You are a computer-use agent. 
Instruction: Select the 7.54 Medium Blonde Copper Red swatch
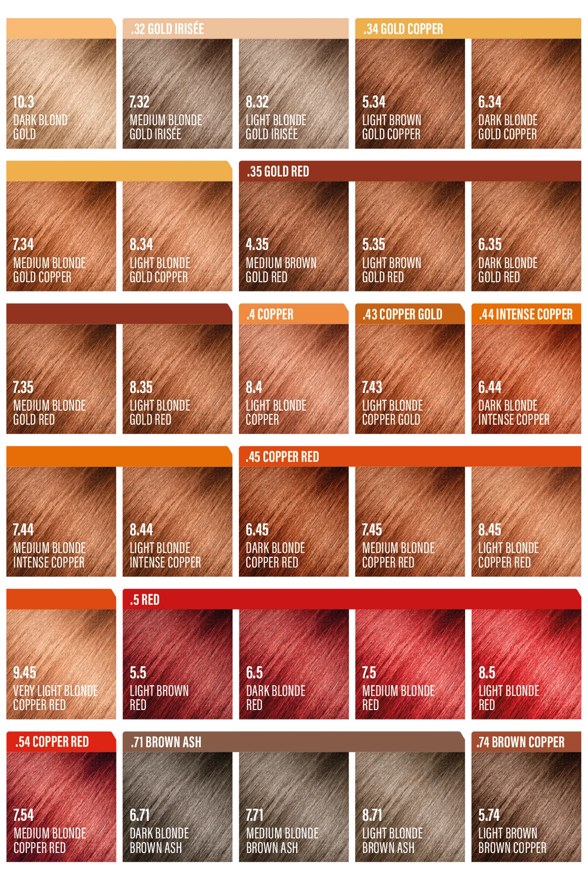(61, 807)
